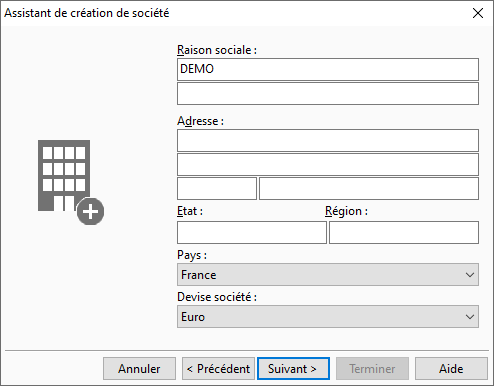Viewport: 494px width, 386px height.
Task: Click the building with plus sign icon
Action: click(x=71, y=182)
